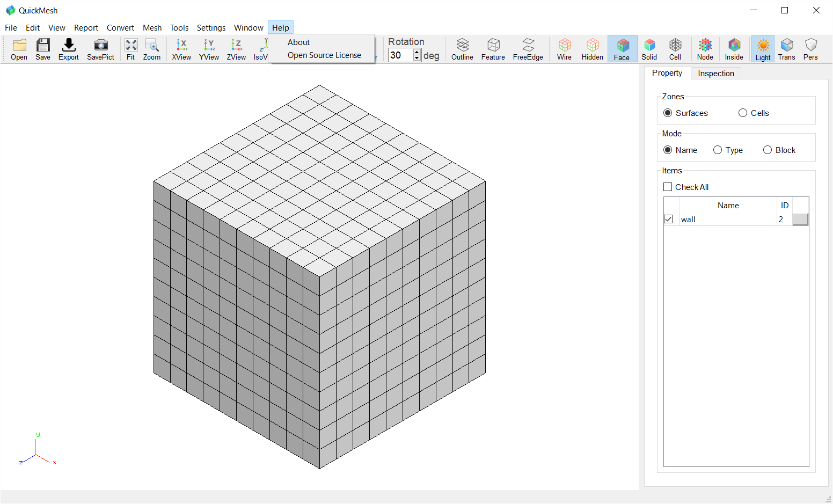
Task: Click the XYZ axis triad indicator
Action: 37,450
